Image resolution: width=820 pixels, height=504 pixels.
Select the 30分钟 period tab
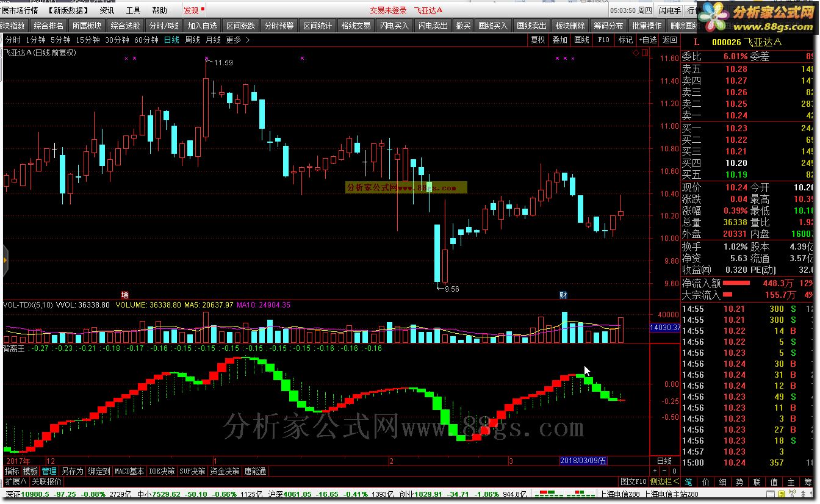(117, 40)
